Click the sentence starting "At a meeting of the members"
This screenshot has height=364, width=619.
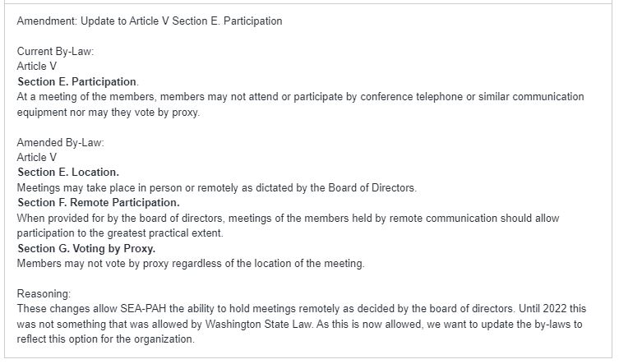click(300, 96)
